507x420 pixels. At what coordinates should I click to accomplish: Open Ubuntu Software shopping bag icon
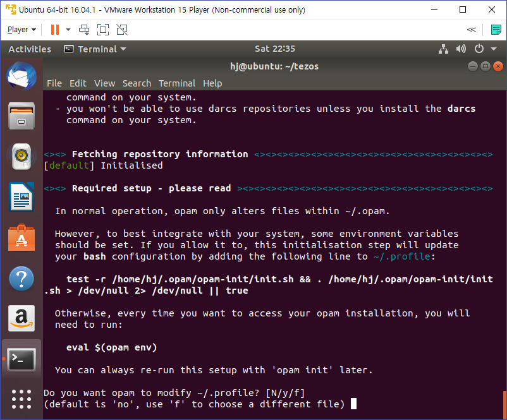[21, 237]
